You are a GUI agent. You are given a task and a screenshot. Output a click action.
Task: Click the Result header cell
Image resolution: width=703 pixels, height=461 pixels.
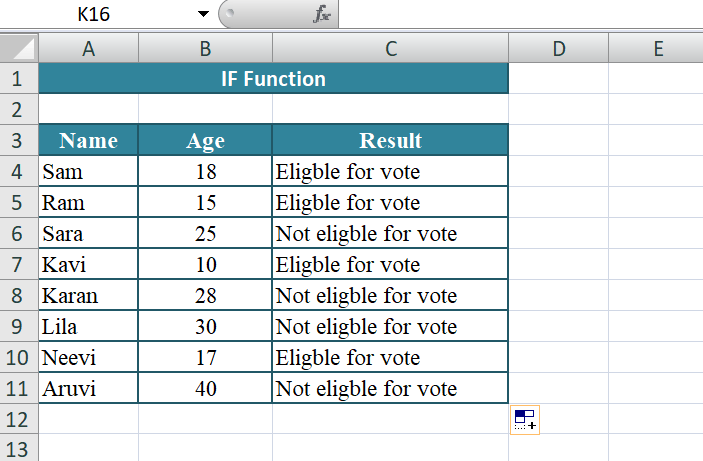coord(390,141)
